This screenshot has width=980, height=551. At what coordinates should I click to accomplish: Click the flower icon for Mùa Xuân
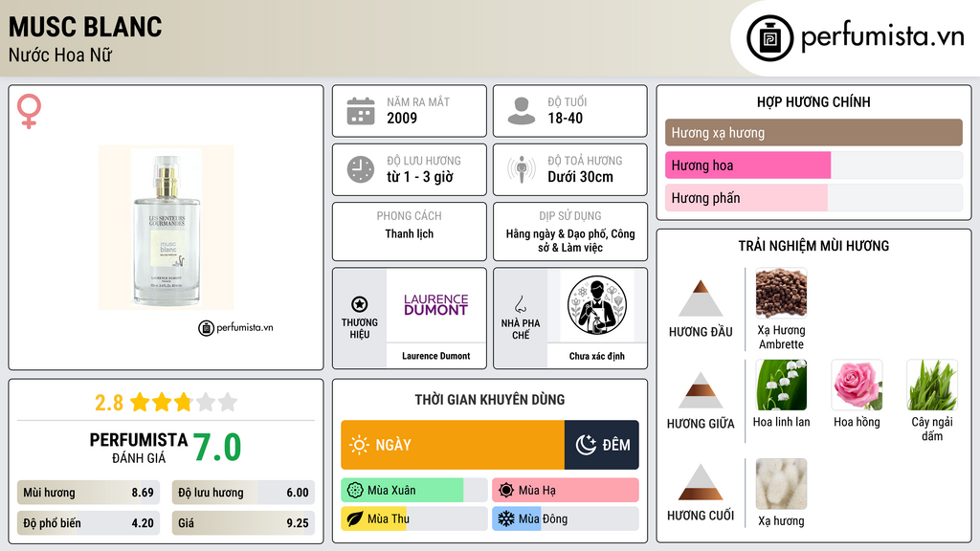point(355,491)
